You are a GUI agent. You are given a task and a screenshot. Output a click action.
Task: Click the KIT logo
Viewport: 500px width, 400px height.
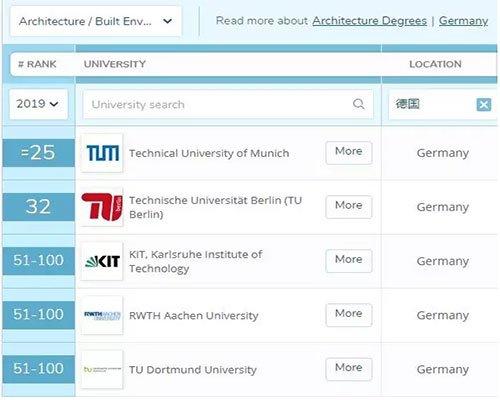[x=102, y=261]
